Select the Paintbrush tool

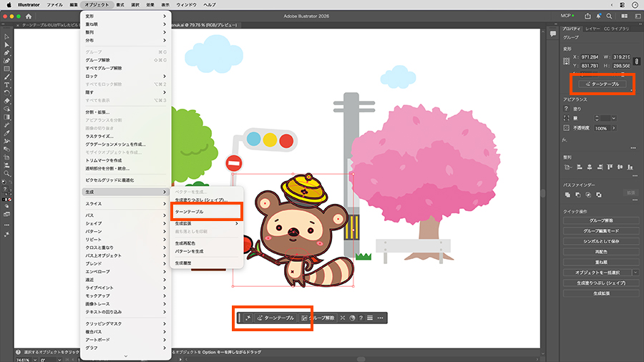6,77
